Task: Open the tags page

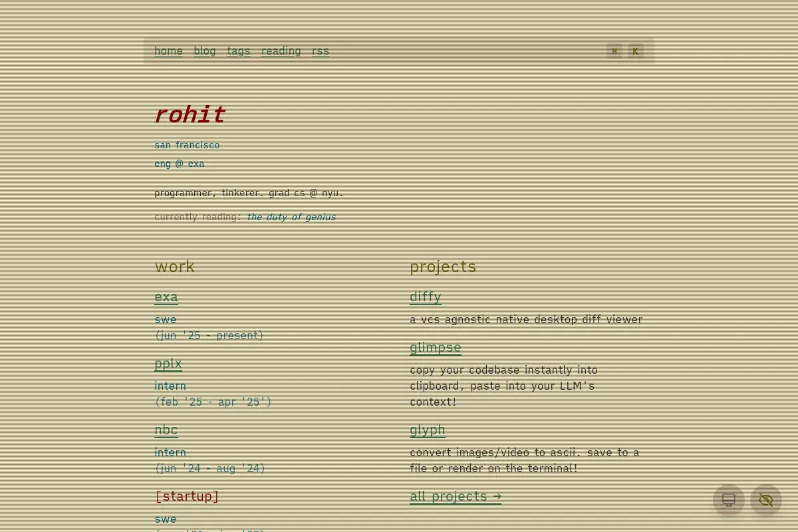Action: [x=239, y=51]
